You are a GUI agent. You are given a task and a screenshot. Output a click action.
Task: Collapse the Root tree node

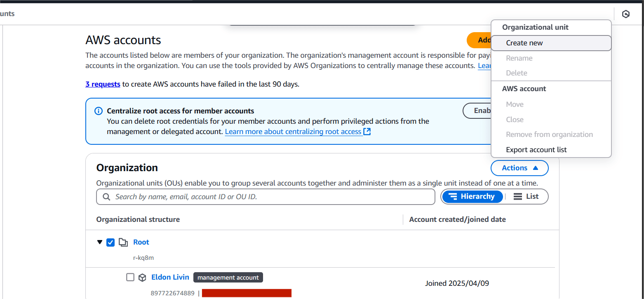99,242
